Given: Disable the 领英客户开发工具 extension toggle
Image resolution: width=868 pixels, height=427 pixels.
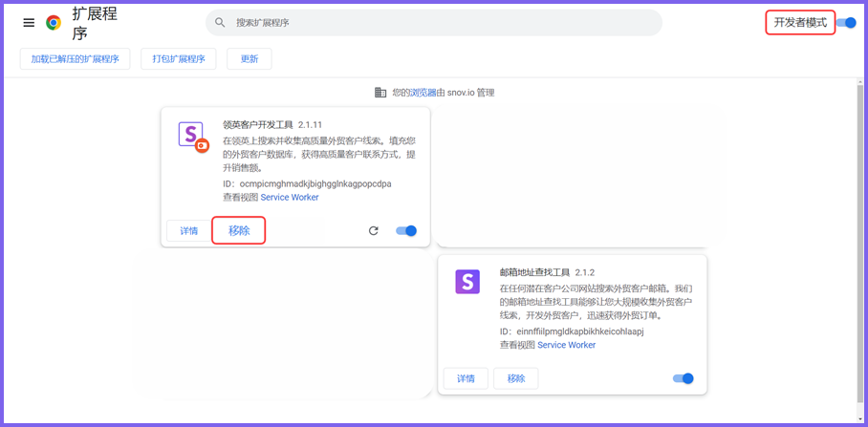Looking at the screenshot, I should (406, 230).
